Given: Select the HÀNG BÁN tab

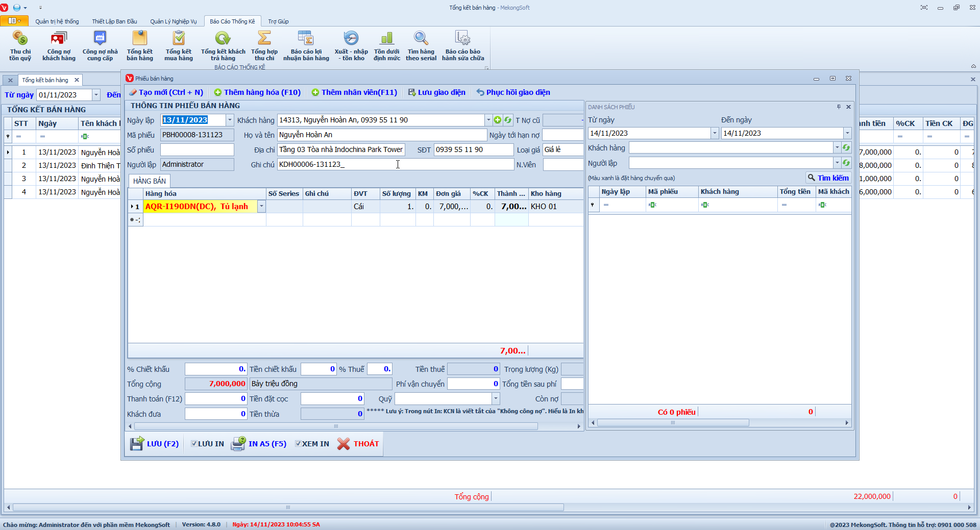Looking at the screenshot, I should click(149, 181).
